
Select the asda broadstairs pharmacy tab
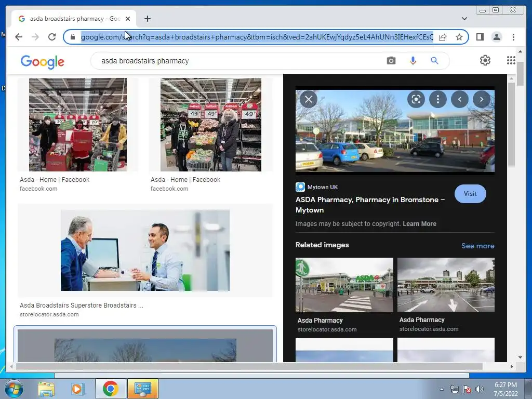tap(74, 19)
